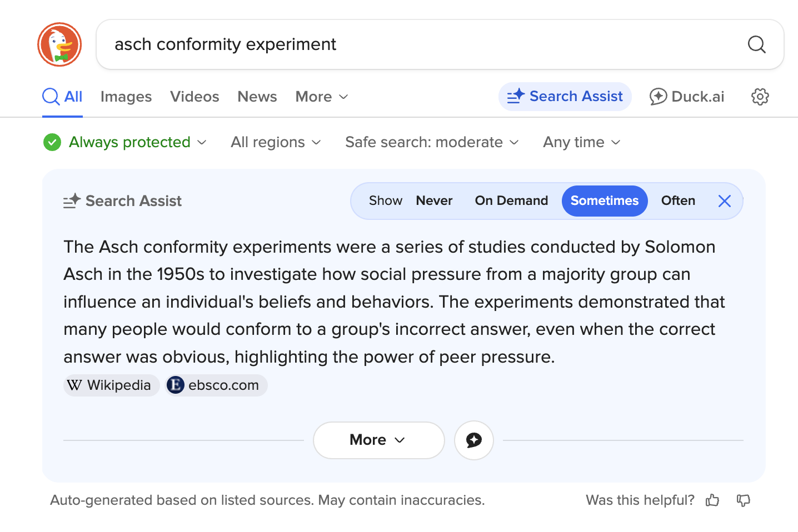Switch to the News tab
The height and width of the screenshot is (532, 798).
tap(257, 97)
